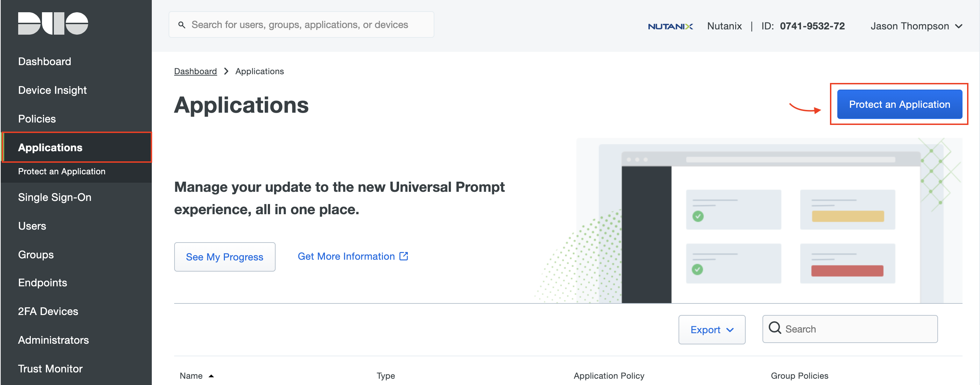Click the See My Progress button
The height and width of the screenshot is (385, 980).
point(225,257)
